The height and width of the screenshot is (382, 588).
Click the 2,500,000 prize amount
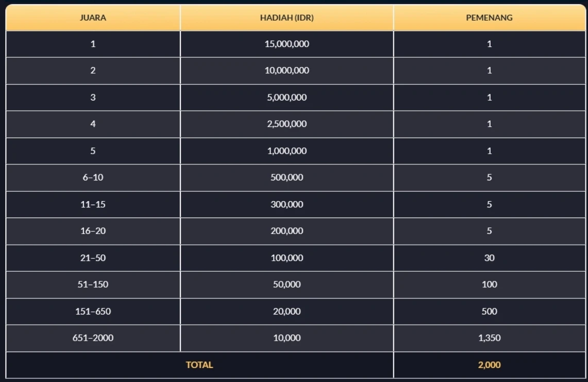(287, 124)
